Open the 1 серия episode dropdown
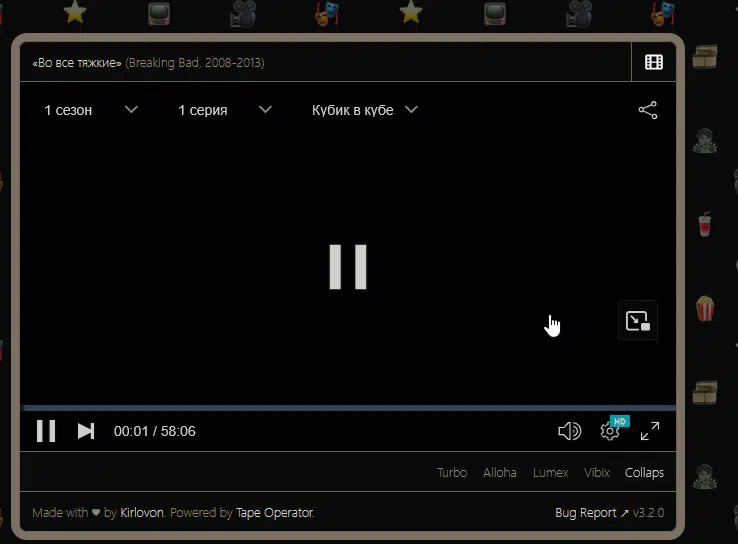738x544 pixels. click(x=225, y=110)
